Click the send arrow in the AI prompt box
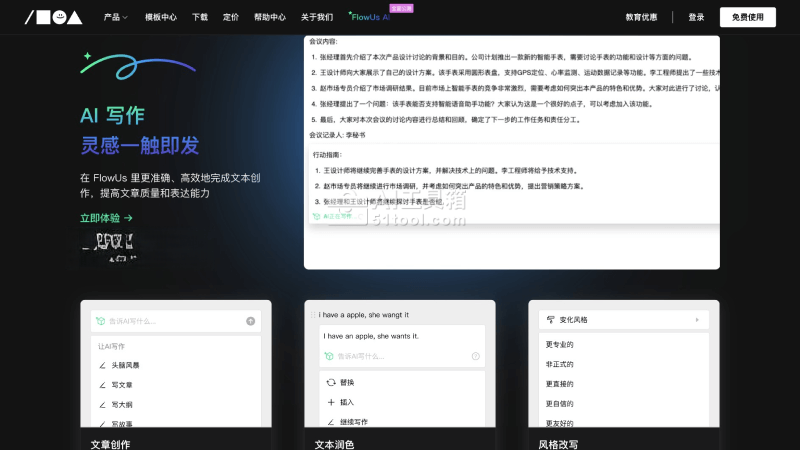Screen dimensions: 800x450 [250, 321]
